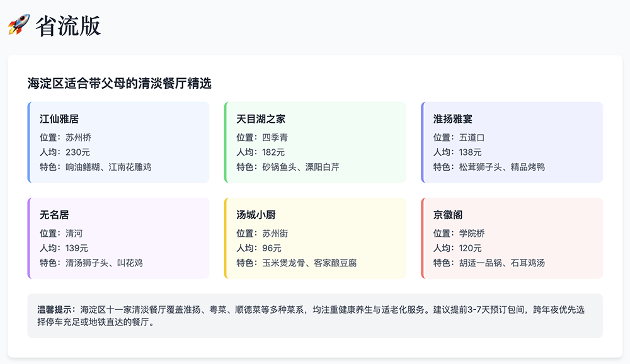Click the 温馨提示 tip label
Viewport: 630px width, 364px height.
pos(55,309)
